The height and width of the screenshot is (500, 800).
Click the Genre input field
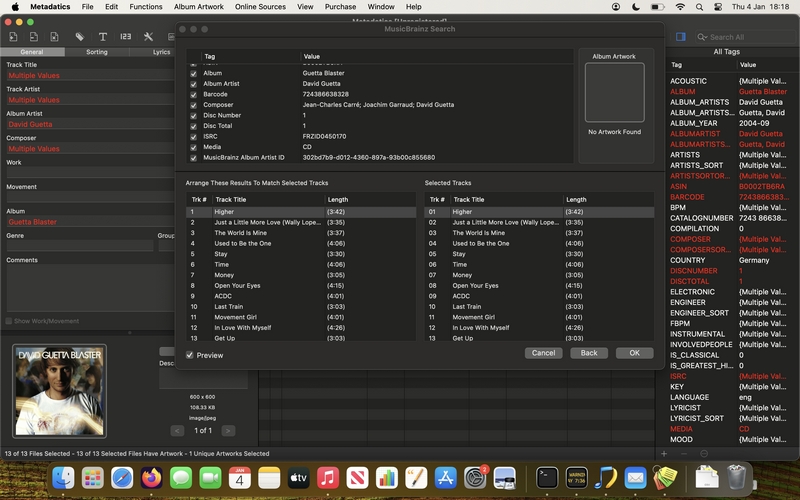80,246
